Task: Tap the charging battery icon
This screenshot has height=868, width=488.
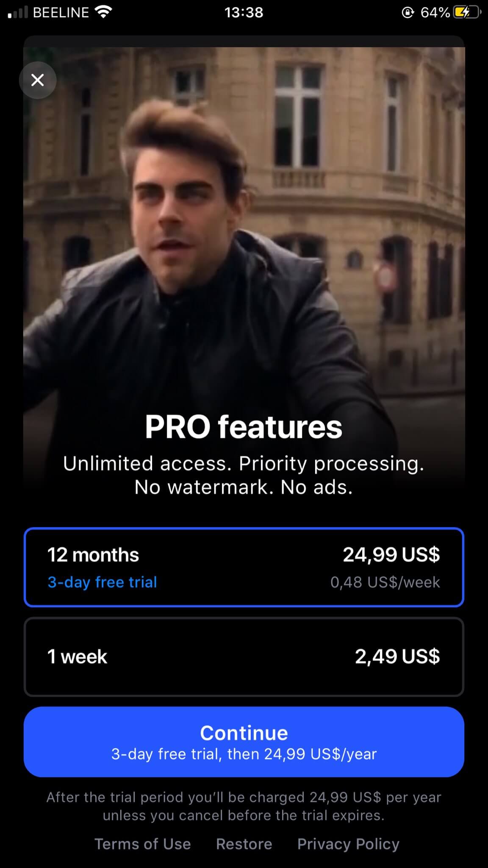Action: [467, 12]
